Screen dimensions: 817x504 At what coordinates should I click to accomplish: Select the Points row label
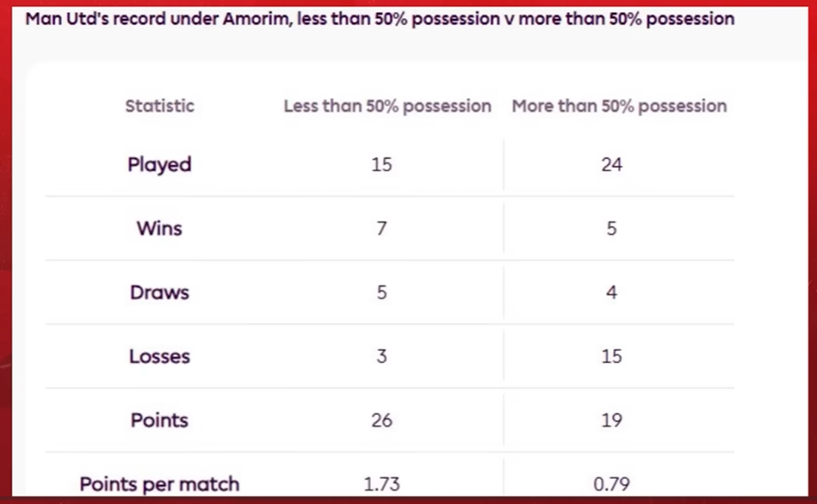[160, 420]
